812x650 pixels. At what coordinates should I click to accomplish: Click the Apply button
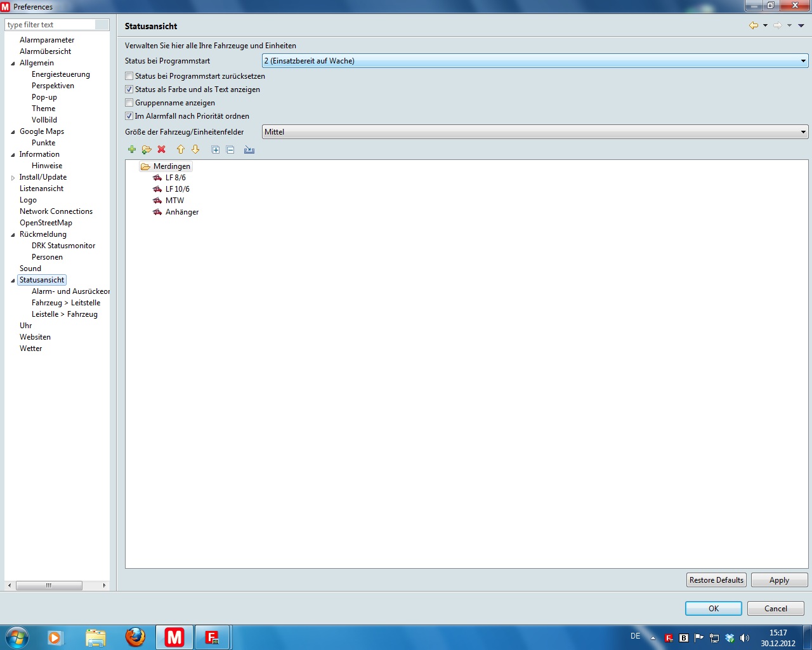click(779, 580)
